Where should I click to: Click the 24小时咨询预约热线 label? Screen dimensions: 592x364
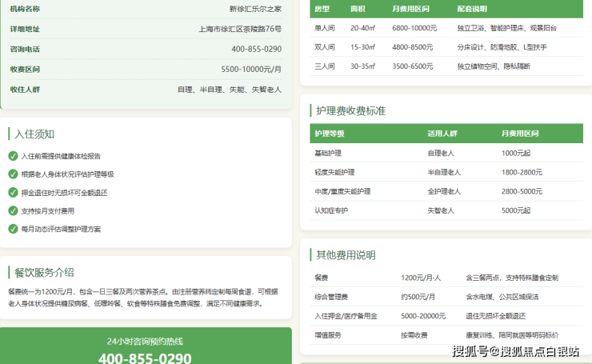(145, 342)
